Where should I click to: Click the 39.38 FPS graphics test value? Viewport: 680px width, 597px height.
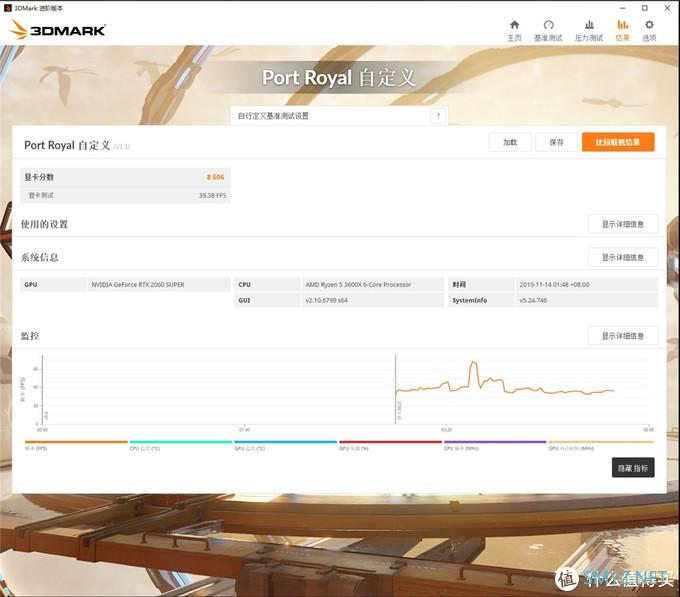pyautogui.click(x=212, y=196)
